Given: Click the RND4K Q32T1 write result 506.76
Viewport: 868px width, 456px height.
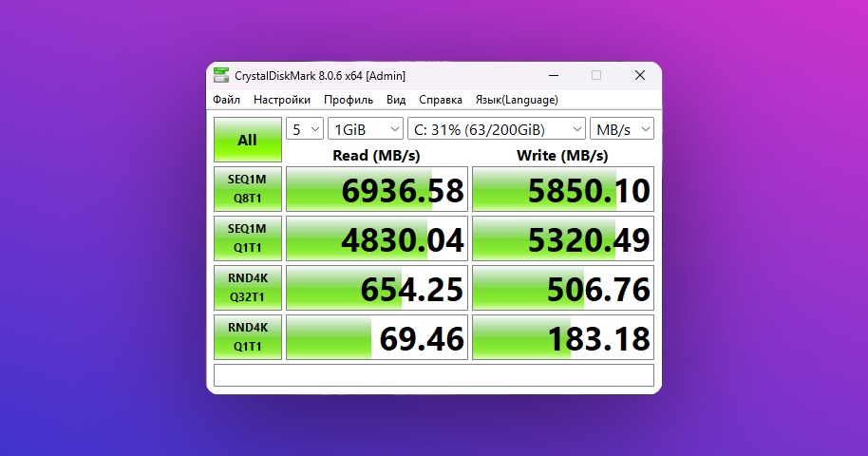Looking at the screenshot, I should pyautogui.click(x=563, y=288).
